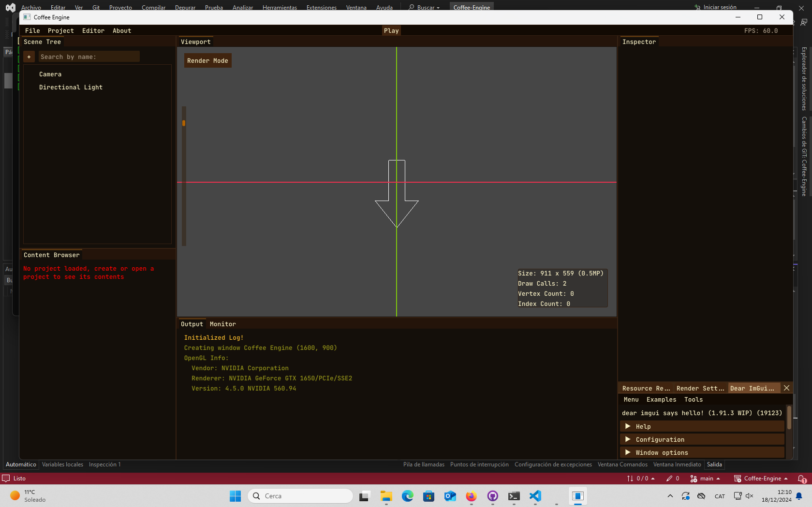Open Explorador de soluciones side tab

point(804,79)
